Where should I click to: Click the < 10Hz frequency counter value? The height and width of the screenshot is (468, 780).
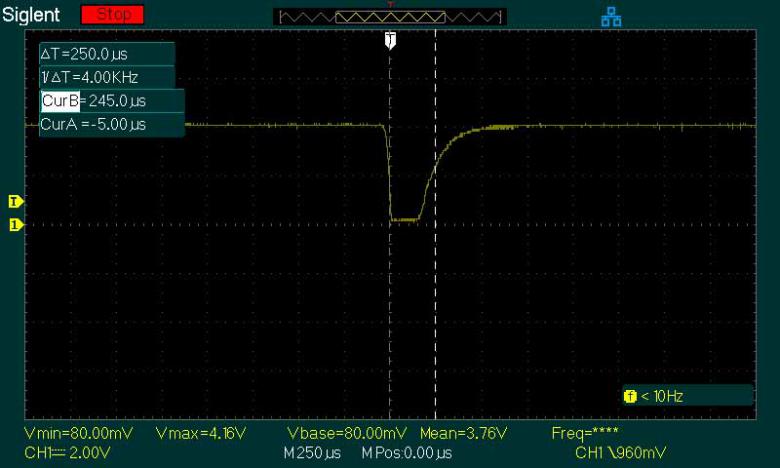pos(662,396)
